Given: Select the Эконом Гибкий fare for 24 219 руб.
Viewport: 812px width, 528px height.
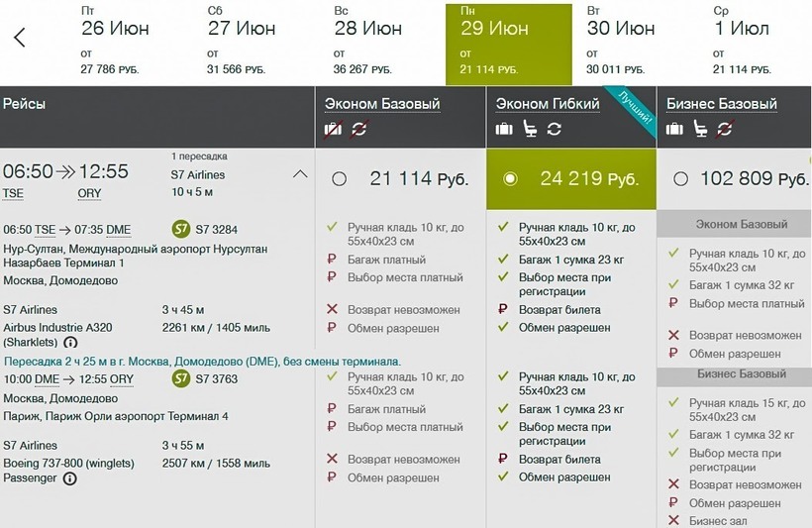Looking at the screenshot, I should pyautogui.click(x=511, y=179).
